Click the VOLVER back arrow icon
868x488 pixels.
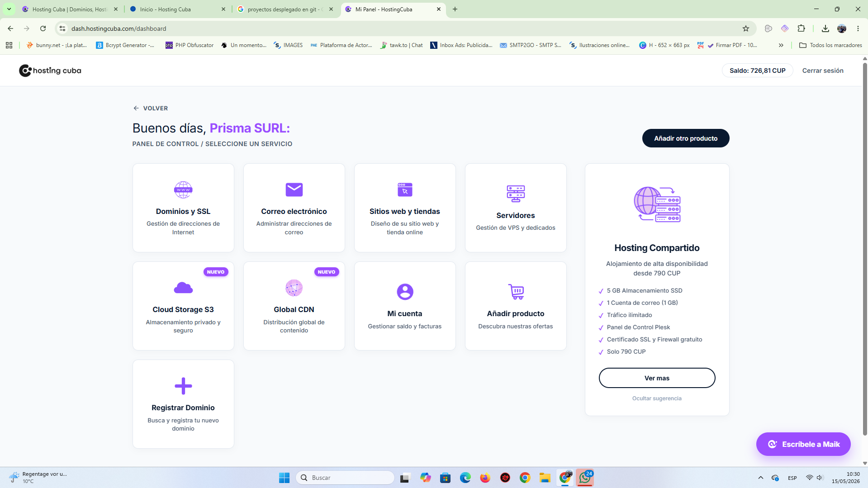coord(136,108)
